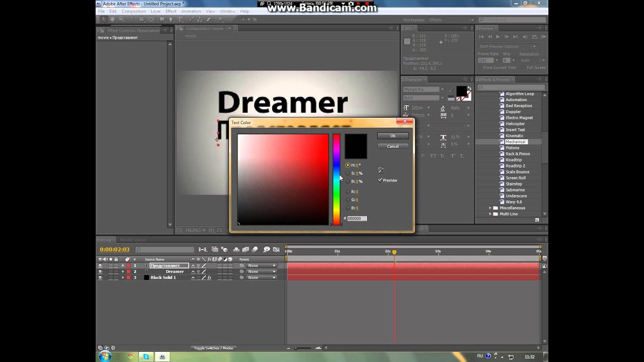Hide the Dreamer layer with its eye
The height and width of the screenshot is (362, 644).
100,271
